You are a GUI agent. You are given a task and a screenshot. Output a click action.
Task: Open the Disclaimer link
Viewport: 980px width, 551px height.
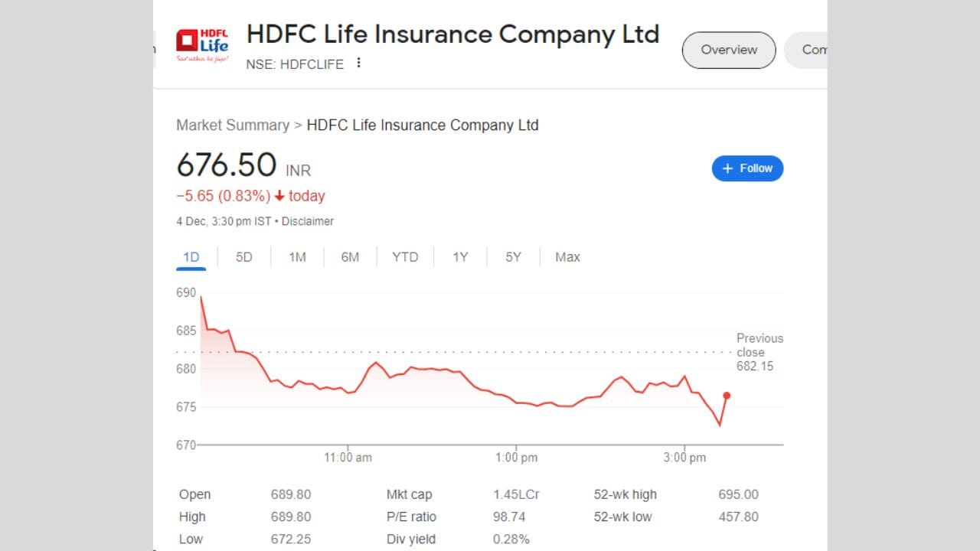(x=308, y=221)
